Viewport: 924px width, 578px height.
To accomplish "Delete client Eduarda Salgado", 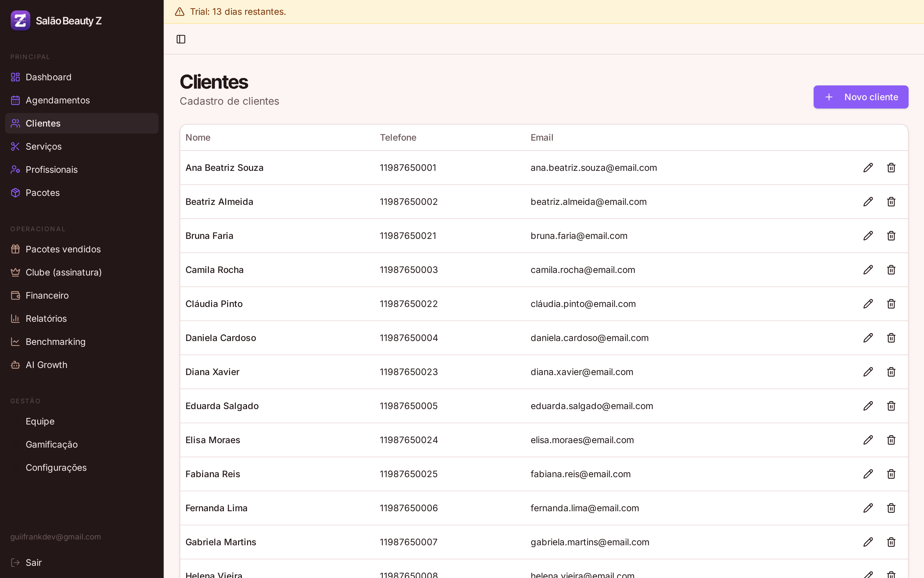I will (891, 406).
